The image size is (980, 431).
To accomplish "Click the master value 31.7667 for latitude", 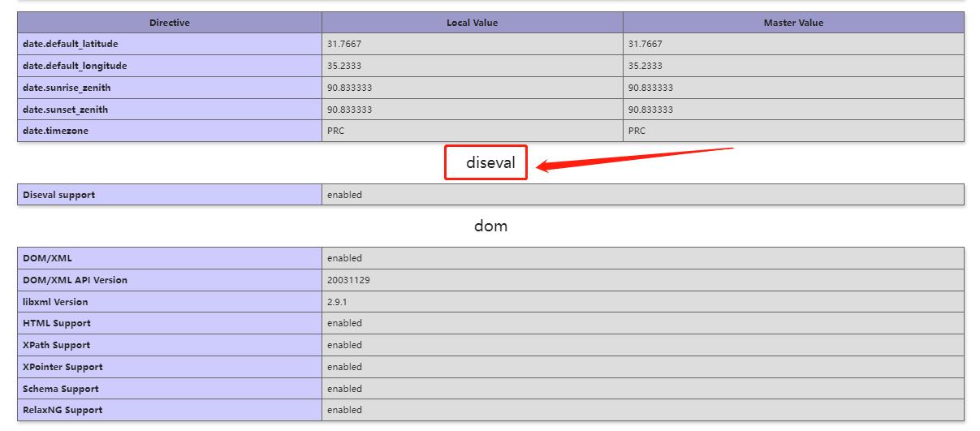I will [x=645, y=44].
